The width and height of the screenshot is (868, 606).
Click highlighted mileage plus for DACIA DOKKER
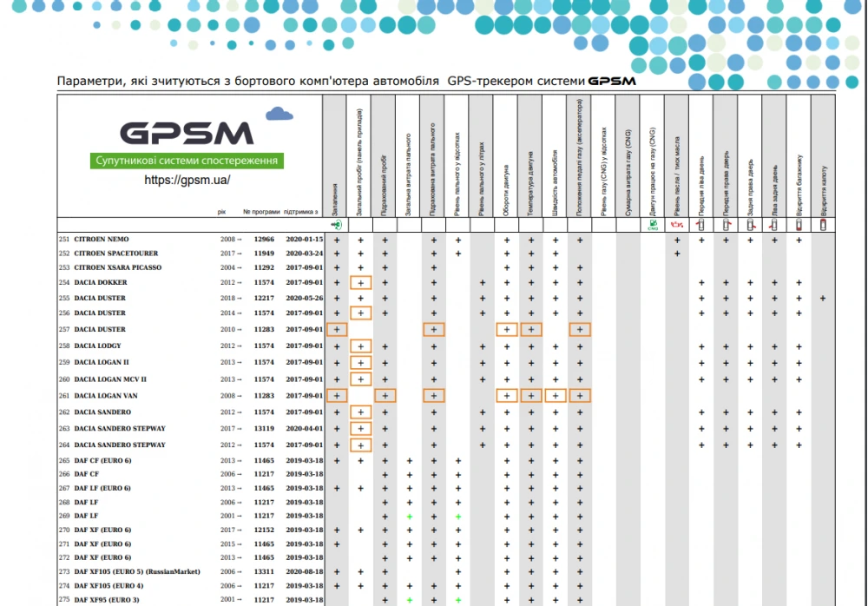pyautogui.click(x=360, y=283)
